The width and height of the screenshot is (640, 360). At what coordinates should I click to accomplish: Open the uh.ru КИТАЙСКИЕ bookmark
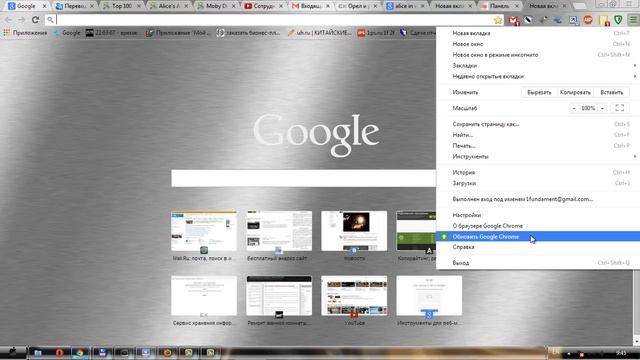[319, 33]
